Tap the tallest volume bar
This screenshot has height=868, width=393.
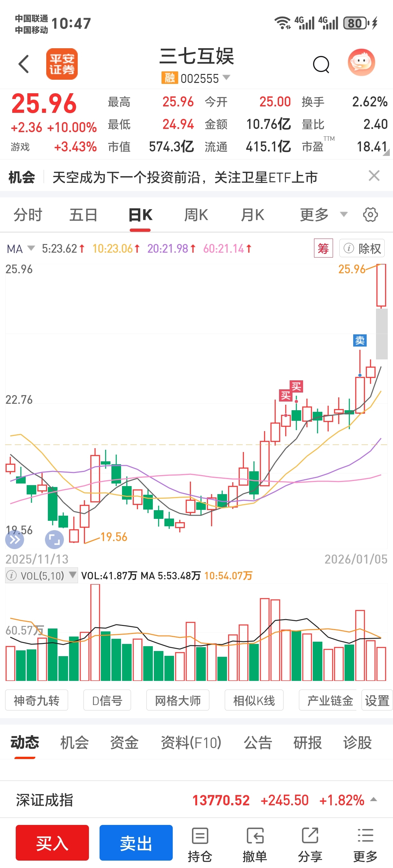[x=95, y=632]
